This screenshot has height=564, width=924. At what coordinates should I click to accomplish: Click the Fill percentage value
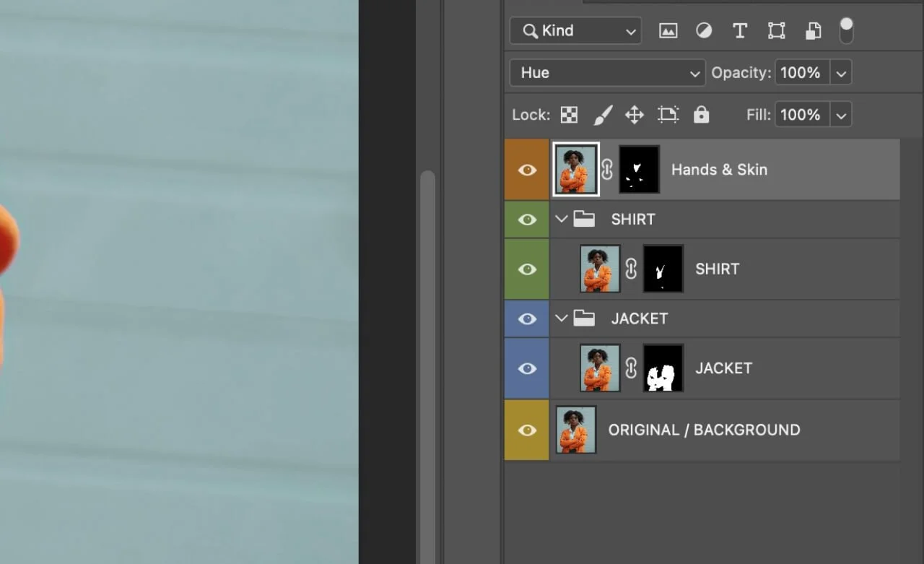(801, 114)
